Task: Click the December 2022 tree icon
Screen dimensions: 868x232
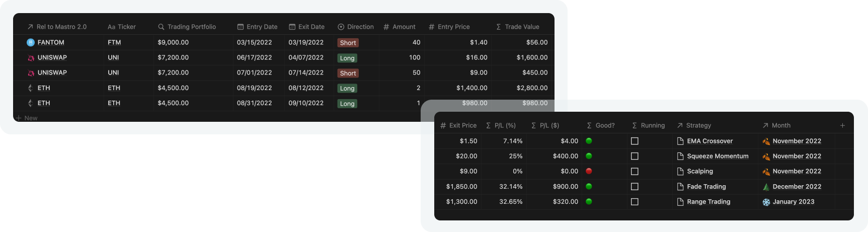Action: (x=766, y=187)
